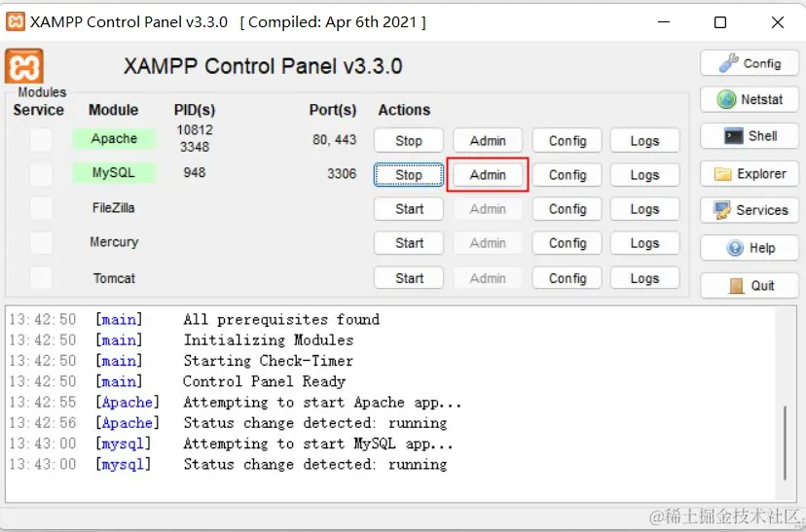Image resolution: width=806 pixels, height=532 pixels.
Task: Click log line 'All prerequisites found'
Action: 281,319
